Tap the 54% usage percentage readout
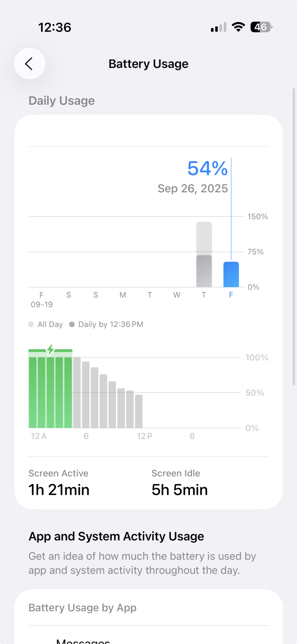 (x=207, y=168)
